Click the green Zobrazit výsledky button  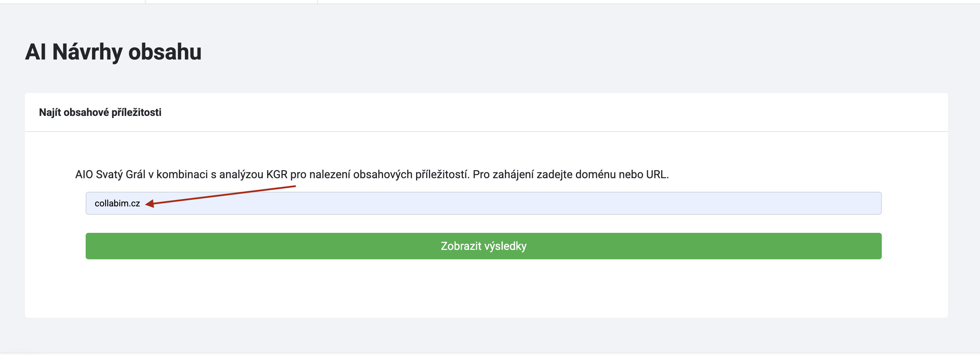483,246
